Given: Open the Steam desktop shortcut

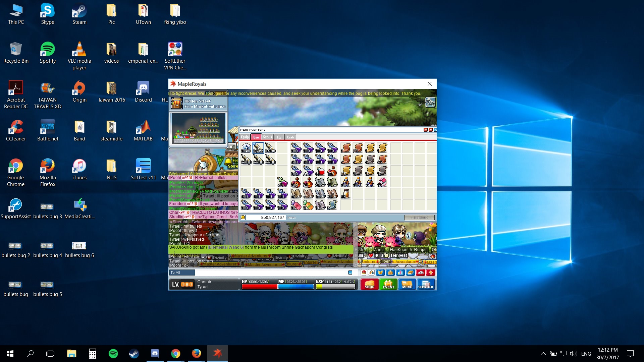Looking at the screenshot, I should [x=79, y=14].
